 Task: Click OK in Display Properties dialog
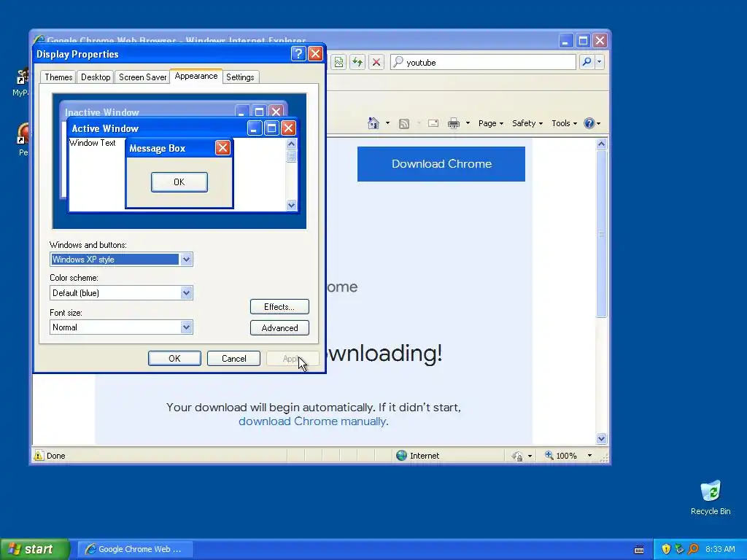tap(174, 359)
